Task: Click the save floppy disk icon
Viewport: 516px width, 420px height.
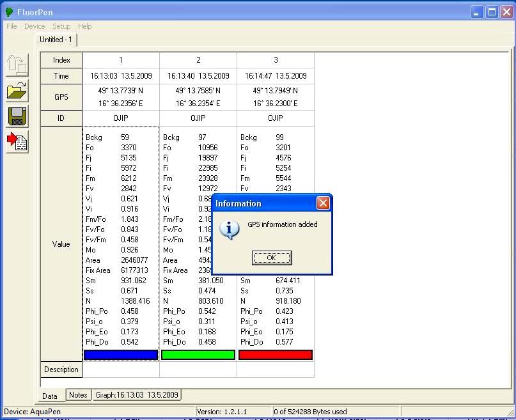Action: (x=17, y=116)
